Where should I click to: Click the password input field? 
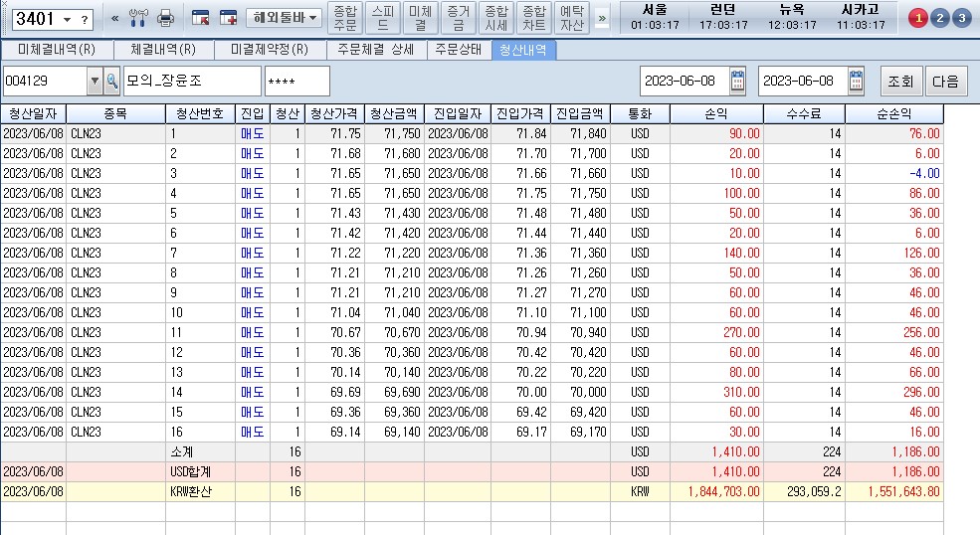(x=296, y=81)
